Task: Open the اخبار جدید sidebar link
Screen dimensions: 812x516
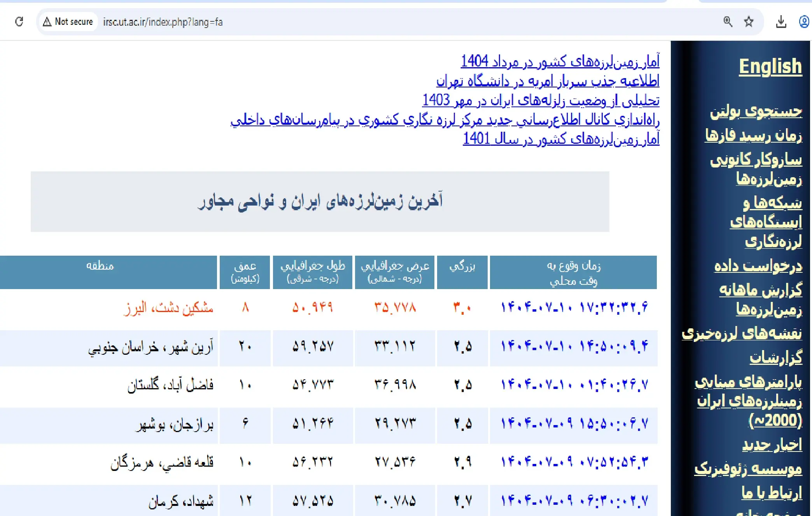Action: pyautogui.click(x=772, y=445)
